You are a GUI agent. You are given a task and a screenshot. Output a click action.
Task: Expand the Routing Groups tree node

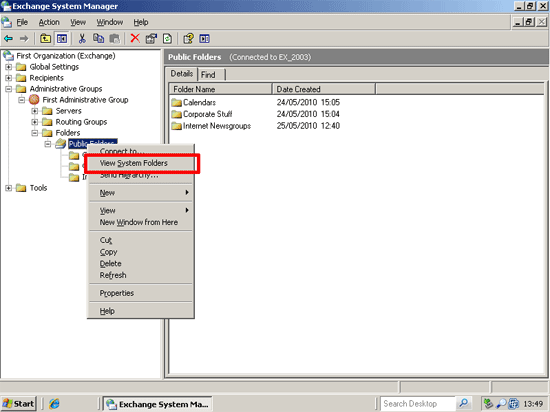pos(34,122)
